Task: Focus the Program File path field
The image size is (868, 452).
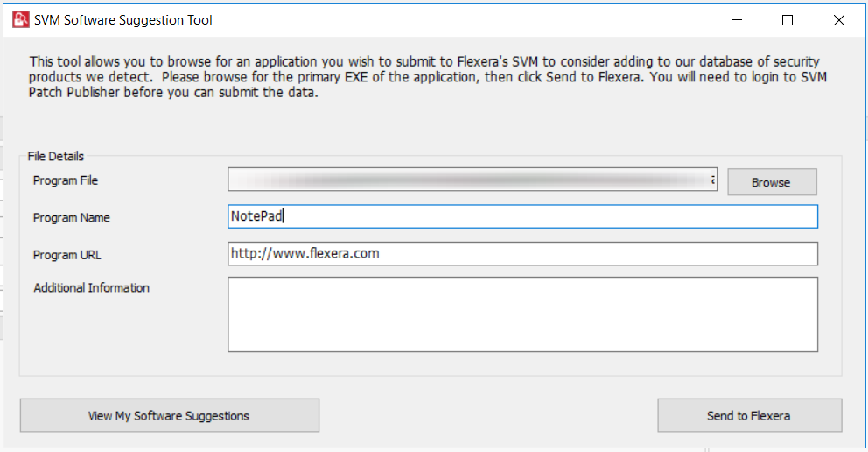Action: 472,180
